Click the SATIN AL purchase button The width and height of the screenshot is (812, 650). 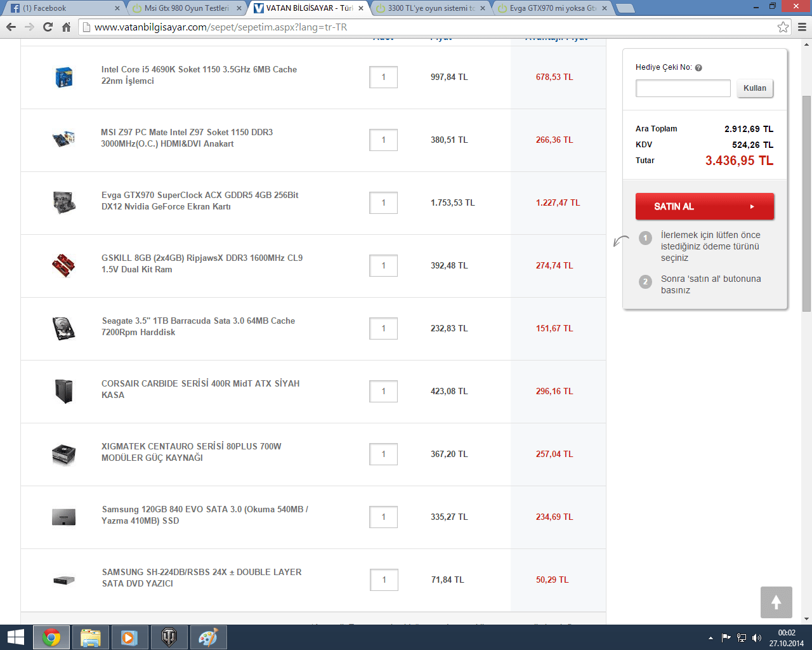coord(705,206)
